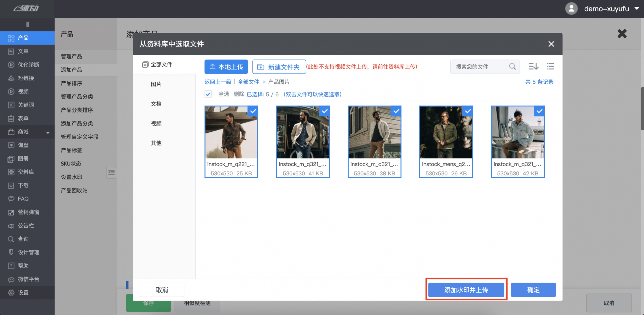Expand the 商城 sidebar submenu arrow
This screenshot has width=644, height=315.
coord(48,132)
